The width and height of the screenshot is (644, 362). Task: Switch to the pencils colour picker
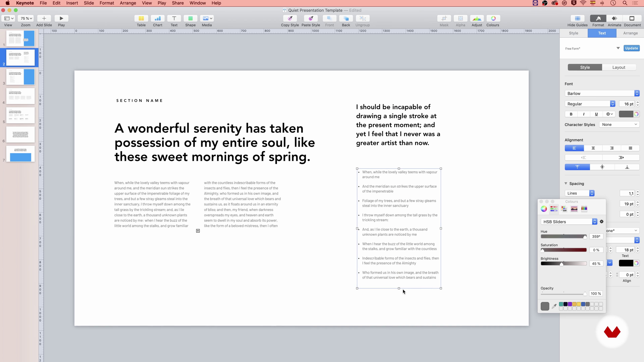[584, 209]
